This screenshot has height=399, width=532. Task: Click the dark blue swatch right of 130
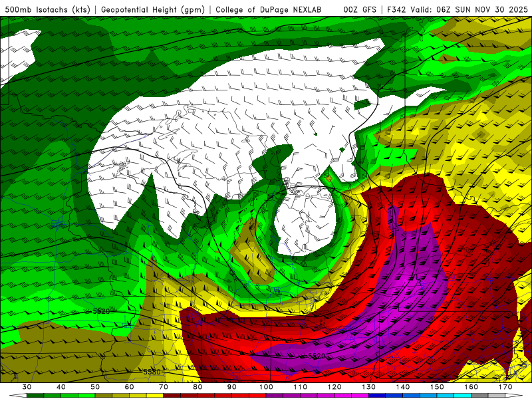pos(377,396)
